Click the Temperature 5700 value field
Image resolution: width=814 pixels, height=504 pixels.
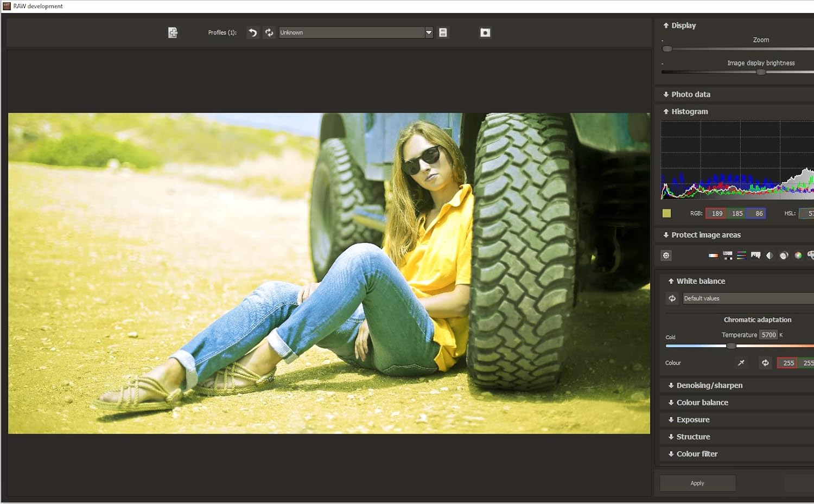768,335
